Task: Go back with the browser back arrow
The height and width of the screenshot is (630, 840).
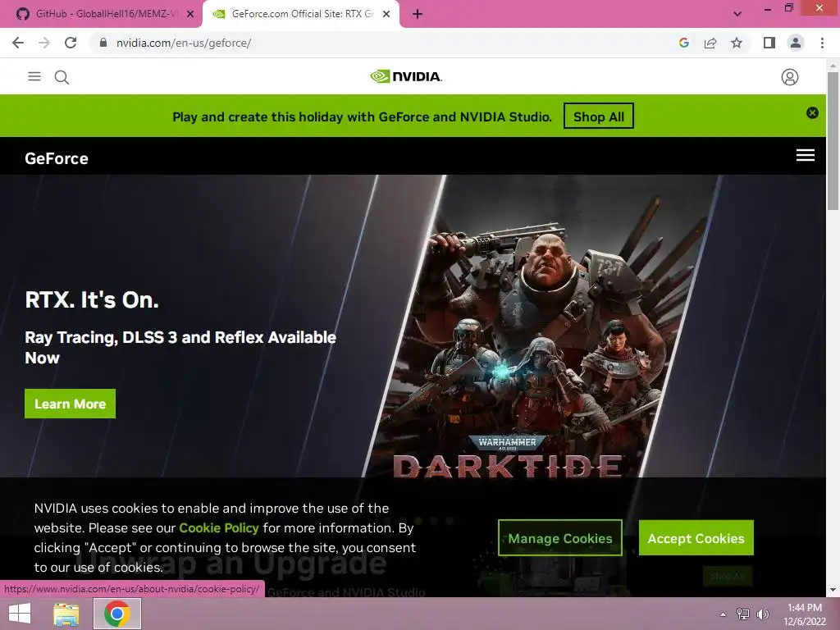Action: click(18, 43)
